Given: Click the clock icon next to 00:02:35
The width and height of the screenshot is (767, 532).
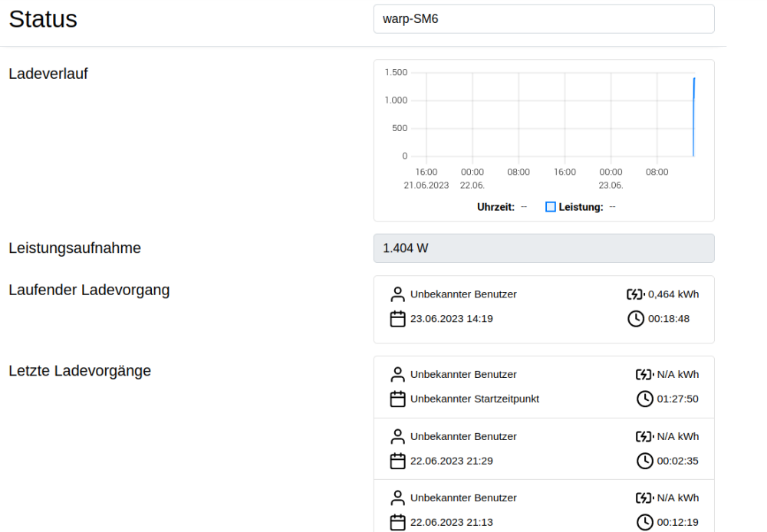Looking at the screenshot, I should [644, 461].
